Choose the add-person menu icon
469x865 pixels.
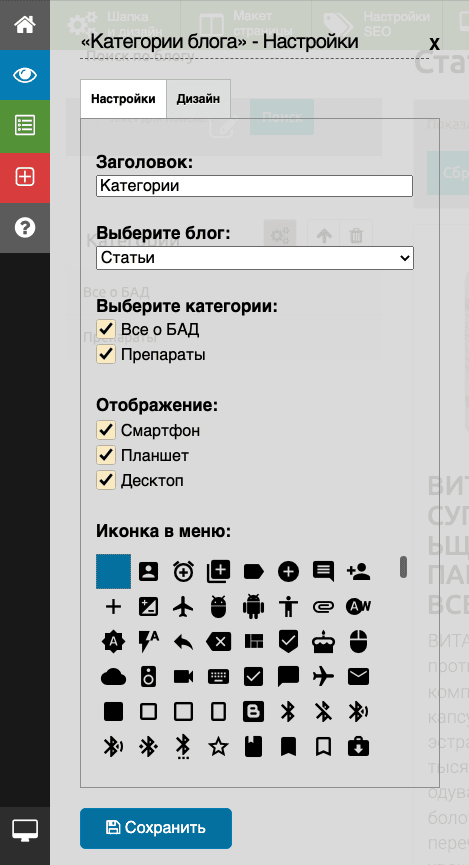(359, 572)
